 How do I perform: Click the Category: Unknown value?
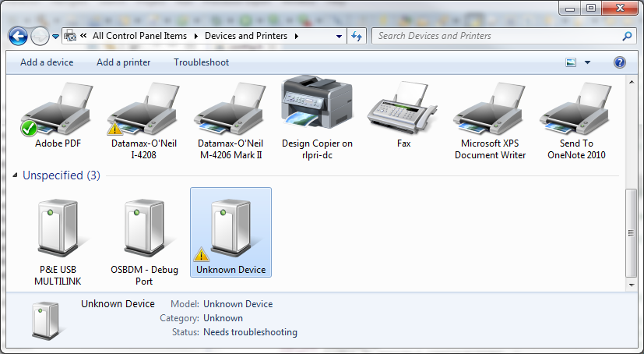(223, 318)
